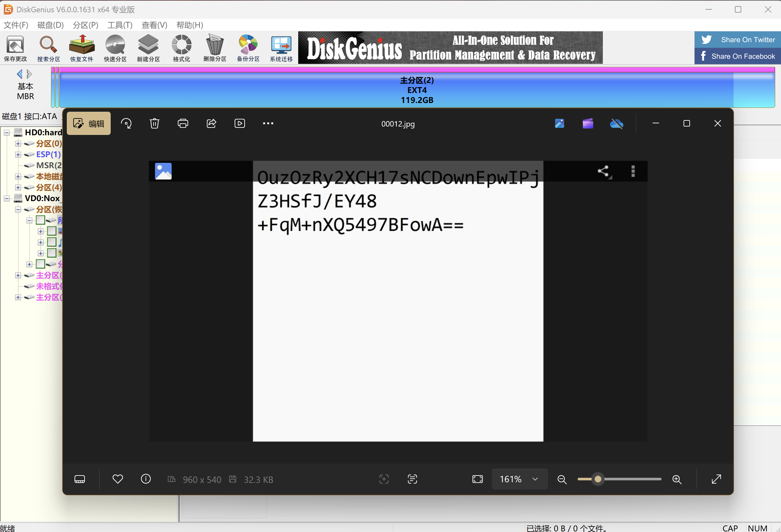The image size is (781, 532).
Task: Open the Designer app icon in Photos
Action: [x=560, y=123]
